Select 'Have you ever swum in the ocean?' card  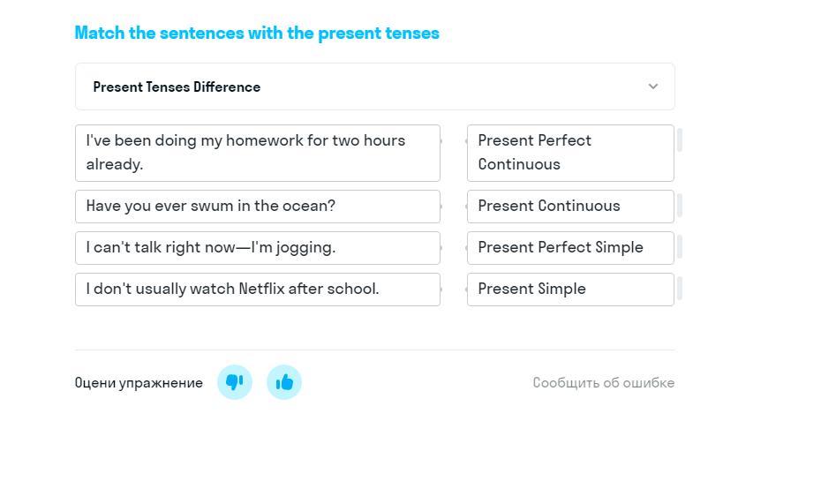coord(258,207)
